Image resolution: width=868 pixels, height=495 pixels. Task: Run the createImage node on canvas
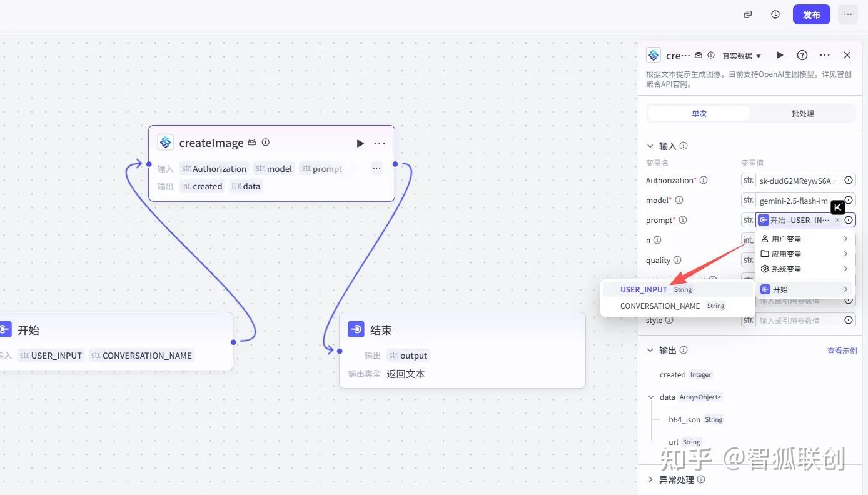pyautogui.click(x=360, y=143)
